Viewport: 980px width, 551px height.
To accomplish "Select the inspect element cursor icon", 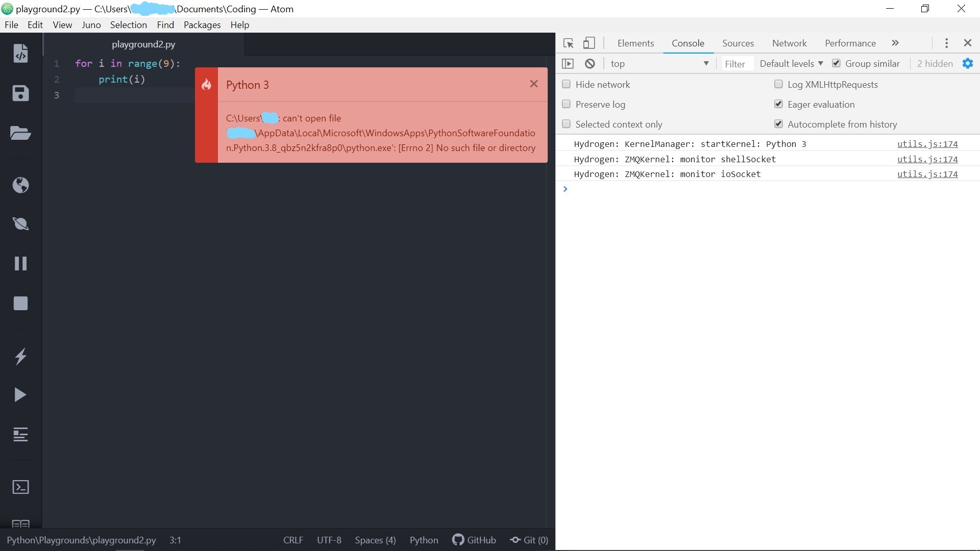I will 568,43.
